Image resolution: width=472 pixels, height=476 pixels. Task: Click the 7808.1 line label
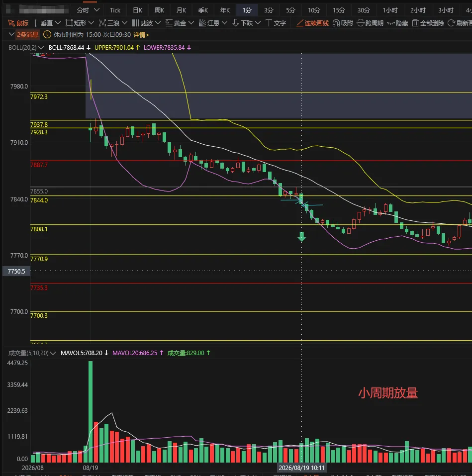tap(39, 229)
